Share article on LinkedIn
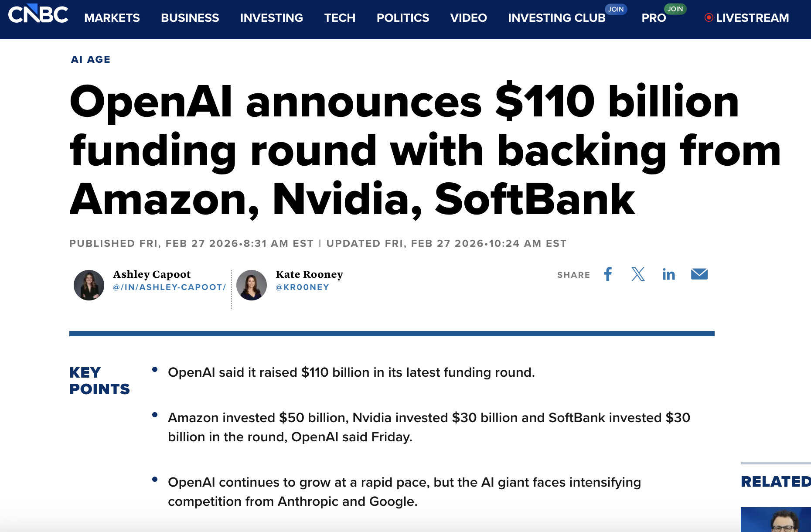This screenshot has width=811, height=532. coord(668,274)
